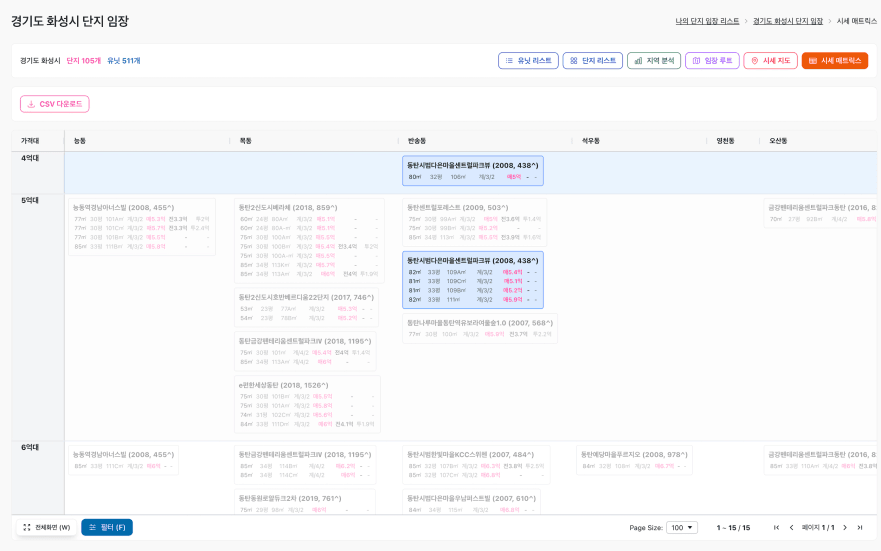Select the 시세 매트릭스 tab
This screenshot has height=551, width=881.
(x=834, y=61)
